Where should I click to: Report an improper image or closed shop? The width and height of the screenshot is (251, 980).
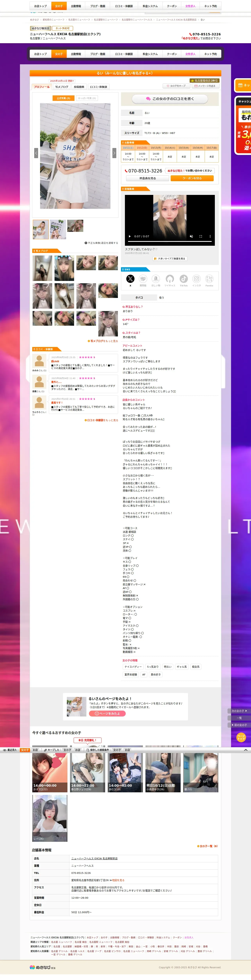pyautogui.click(x=101, y=243)
